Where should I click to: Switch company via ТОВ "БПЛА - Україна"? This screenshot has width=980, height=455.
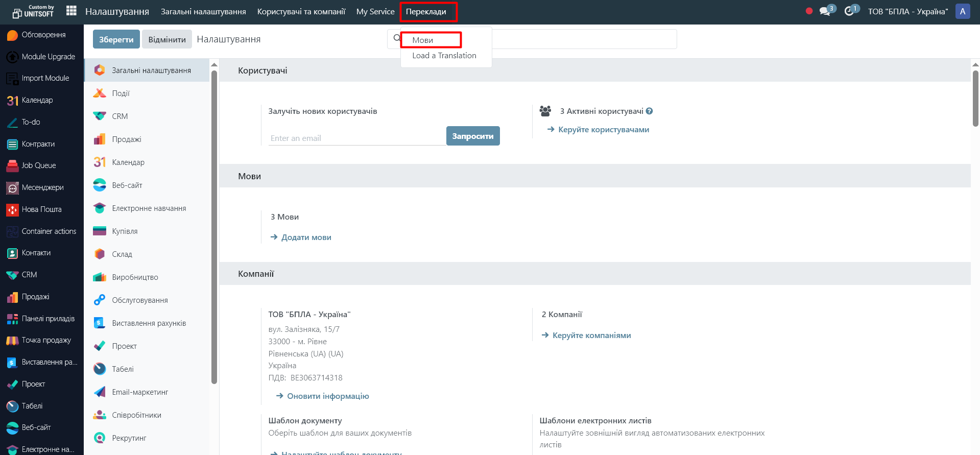click(907, 12)
